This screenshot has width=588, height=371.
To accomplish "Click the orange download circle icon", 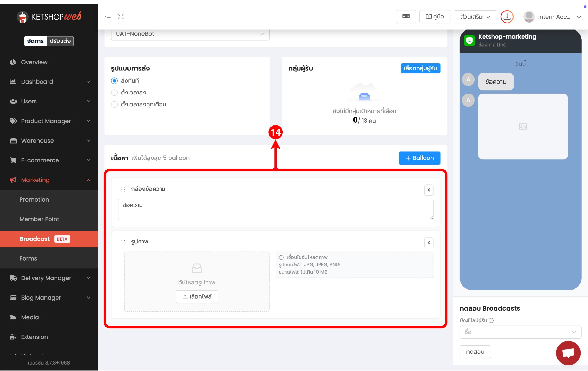I will click(x=507, y=17).
